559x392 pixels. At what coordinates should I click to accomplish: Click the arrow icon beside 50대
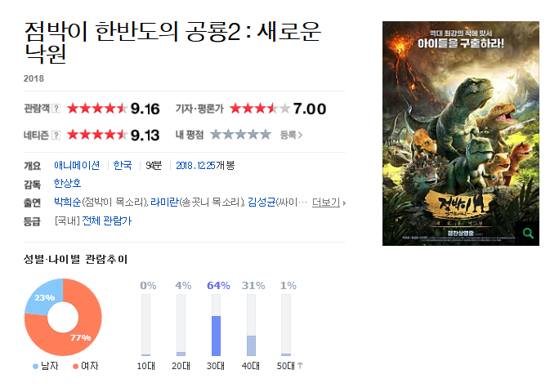[x=300, y=366]
